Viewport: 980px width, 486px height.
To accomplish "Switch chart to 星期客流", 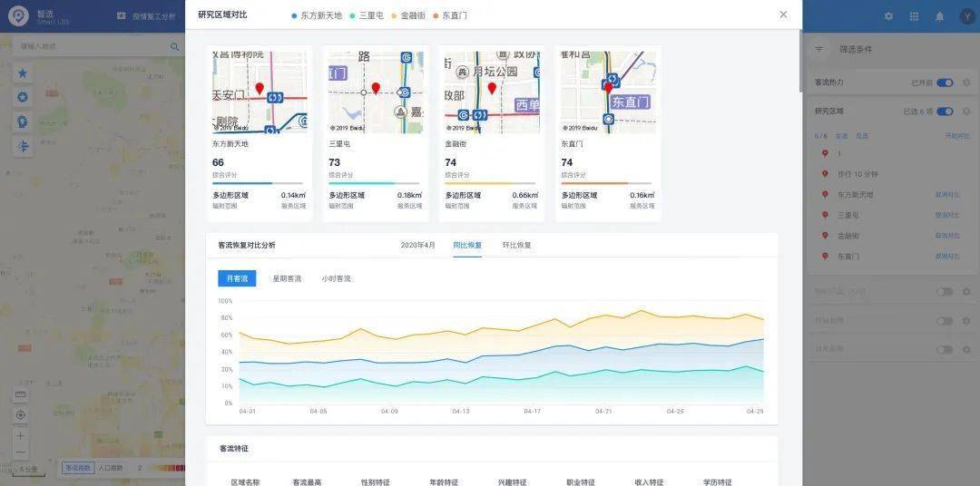I will pos(287,278).
